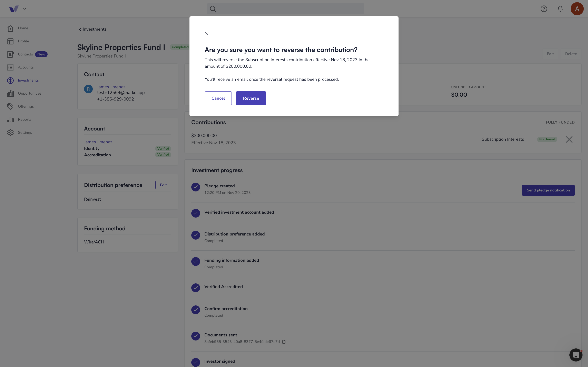This screenshot has height=367, width=588.
Task: Open the chat support bubble
Action: tap(576, 355)
